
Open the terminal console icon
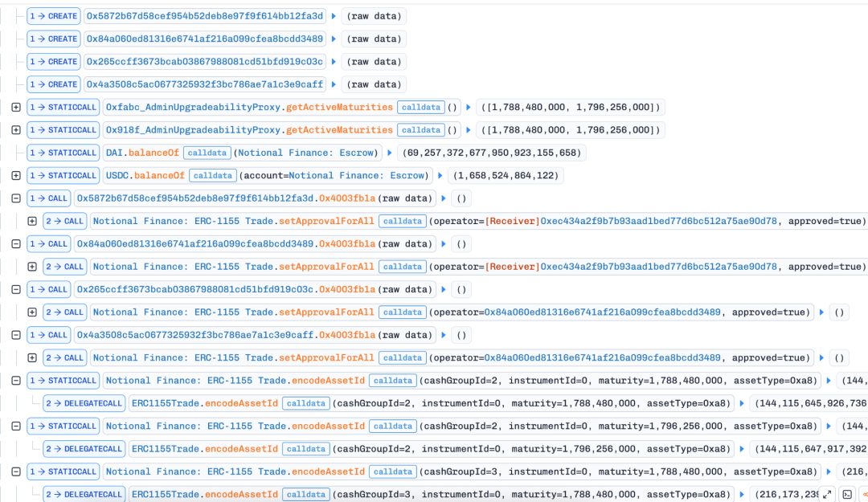[848, 494]
